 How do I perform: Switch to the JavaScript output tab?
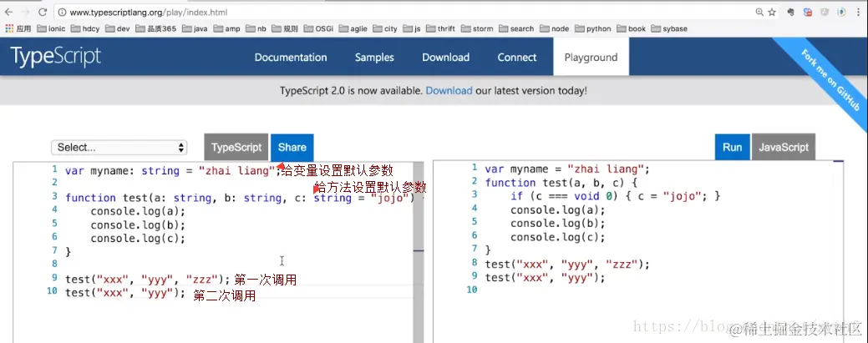pyautogui.click(x=784, y=148)
